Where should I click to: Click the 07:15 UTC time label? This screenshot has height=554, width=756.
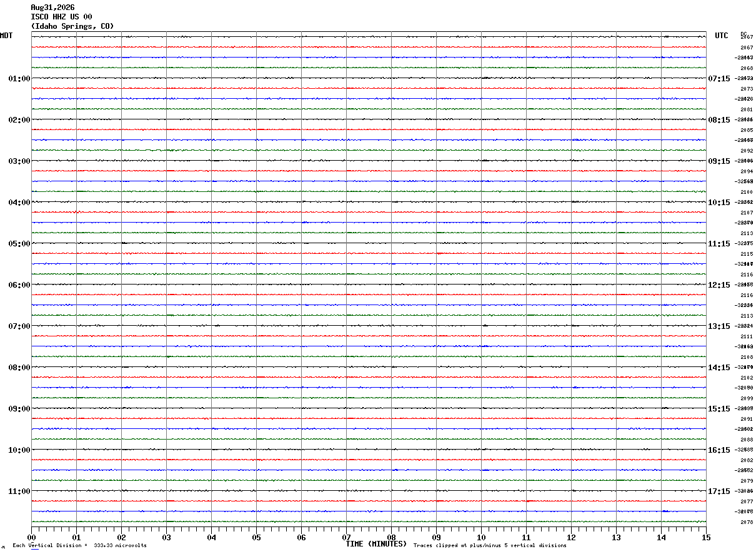click(x=719, y=79)
